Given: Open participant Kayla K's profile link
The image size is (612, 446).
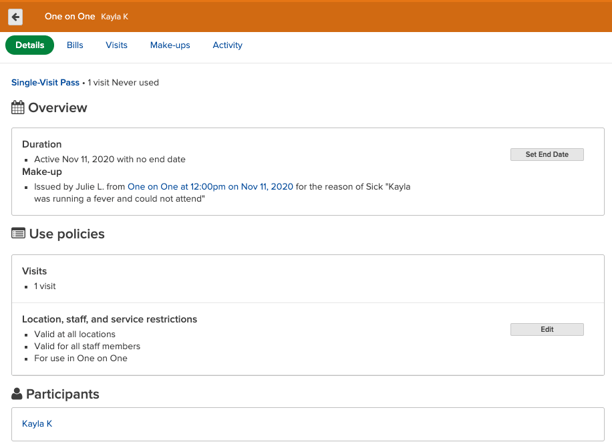Looking at the screenshot, I should point(37,424).
